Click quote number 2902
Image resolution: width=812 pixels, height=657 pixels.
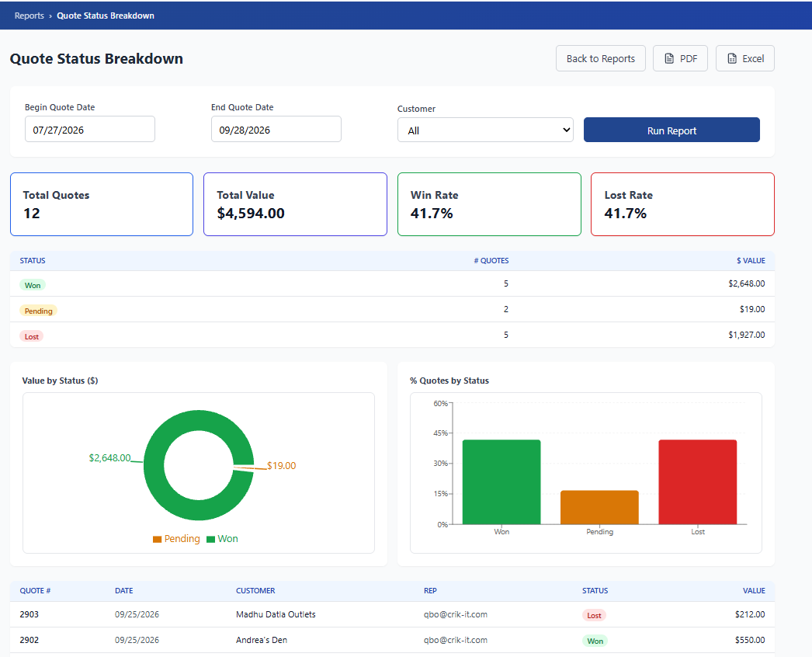29,640
